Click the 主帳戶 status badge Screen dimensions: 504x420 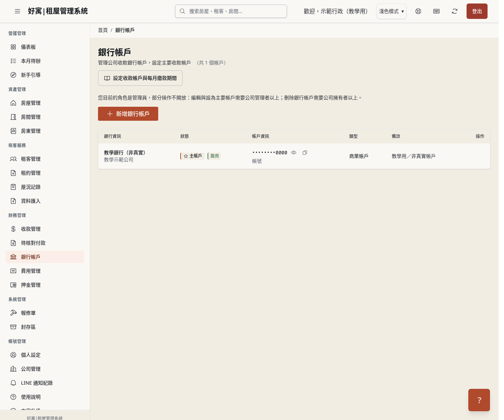click(192, 156)
